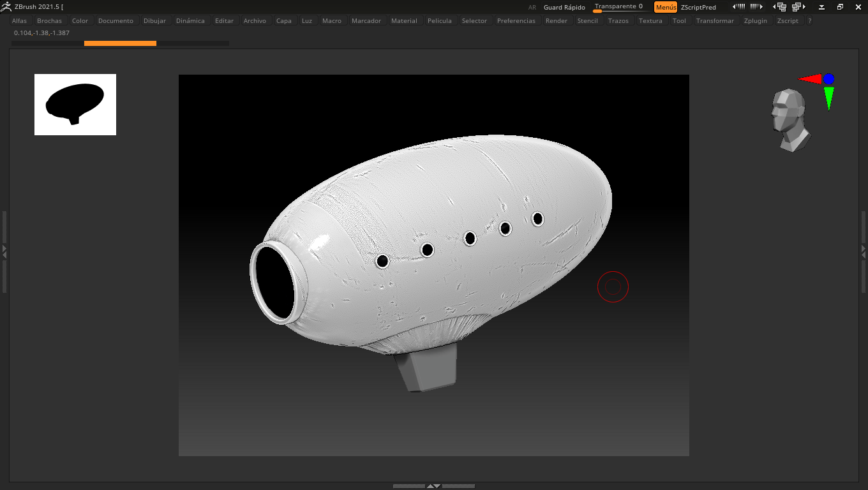Click the right overlapping-documents icon in the title bar

point(797,6)
